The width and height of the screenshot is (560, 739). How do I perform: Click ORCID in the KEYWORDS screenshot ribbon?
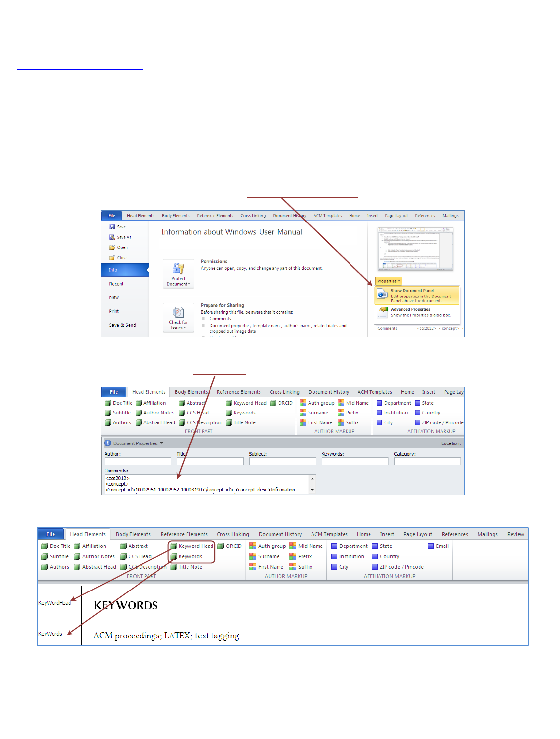pyautogui.click(x=229, y=546)
